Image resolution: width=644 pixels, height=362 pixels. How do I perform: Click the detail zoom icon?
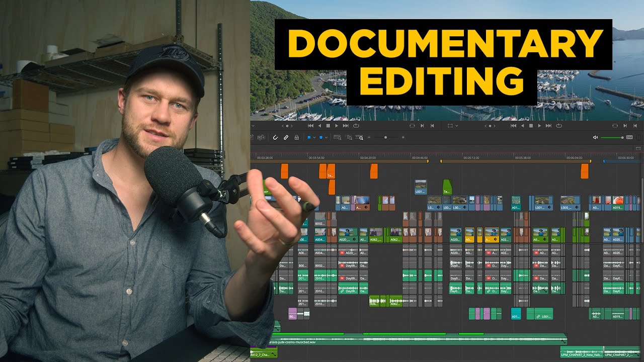click(x=350, y=137)
